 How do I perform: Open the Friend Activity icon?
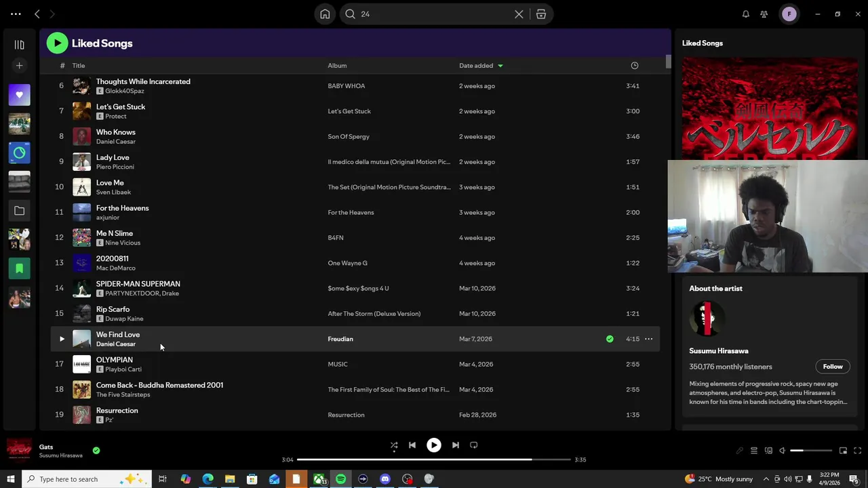coord(764,14)
